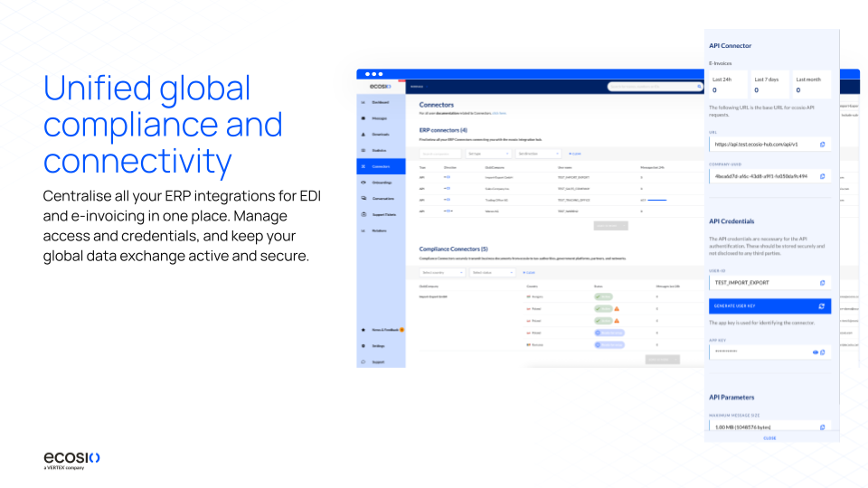
Task: Clear the ERP connectors filters
Action: coord(575,154)
